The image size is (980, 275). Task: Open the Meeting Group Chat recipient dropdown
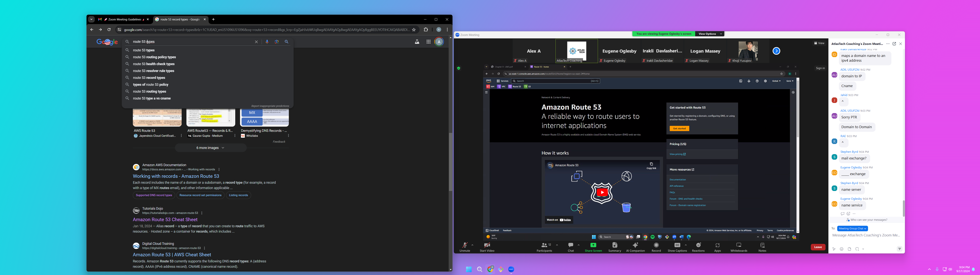point(852,229)
